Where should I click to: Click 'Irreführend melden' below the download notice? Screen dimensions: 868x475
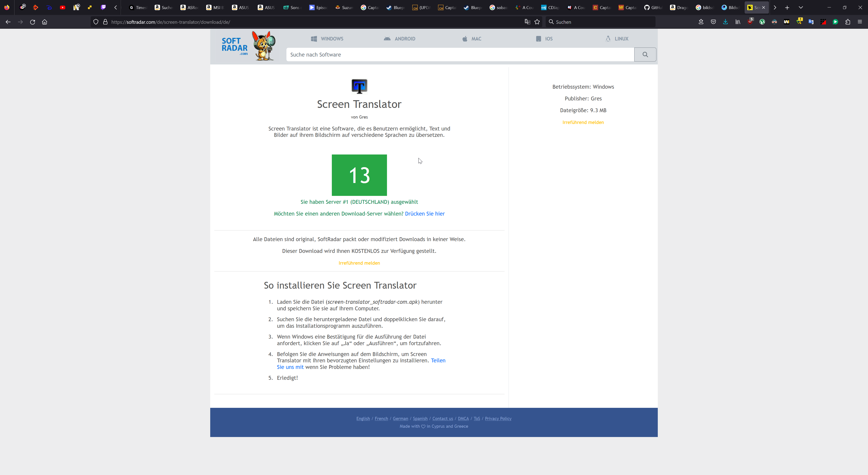359,263
